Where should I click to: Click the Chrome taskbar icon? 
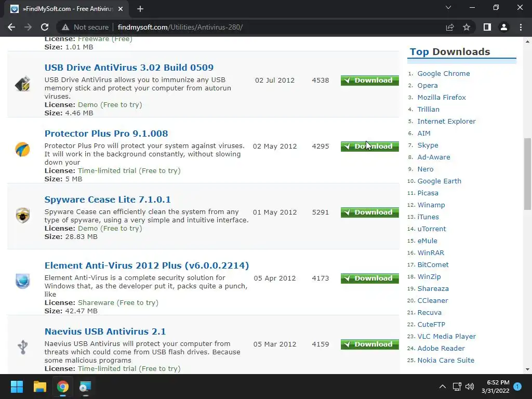click(62, 387)
